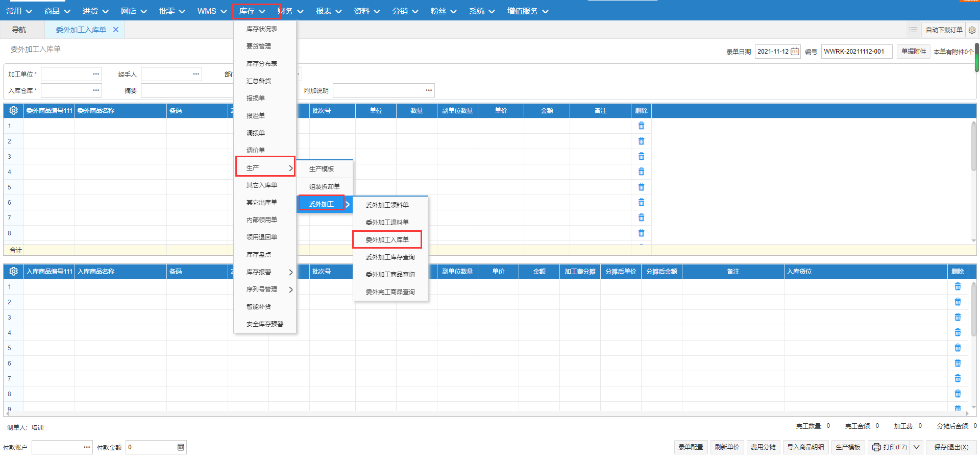Viewport: 980px width, 460px height.
Task: Expand the 库存报警 submenu
Action: (x=265, y=272)
